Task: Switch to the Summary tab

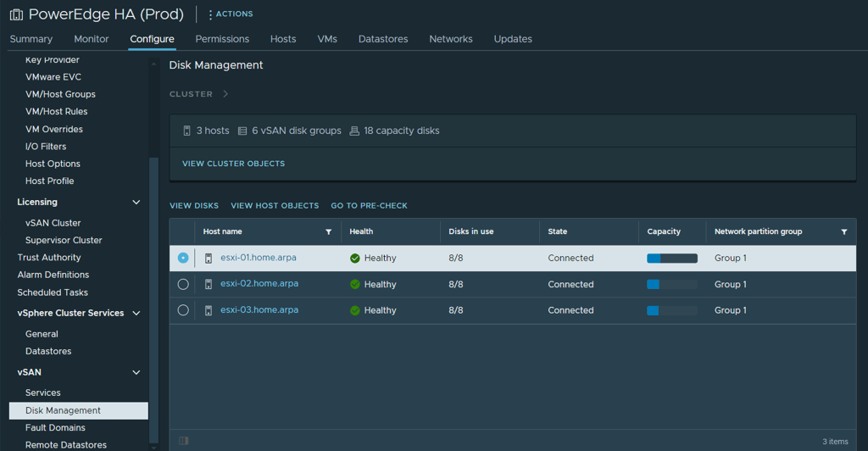Action: pyautogui.click(x=31, y=39)
